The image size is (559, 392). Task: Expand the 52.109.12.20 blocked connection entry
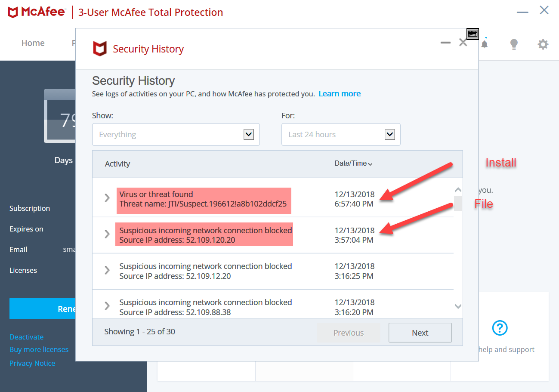point(107,270)
